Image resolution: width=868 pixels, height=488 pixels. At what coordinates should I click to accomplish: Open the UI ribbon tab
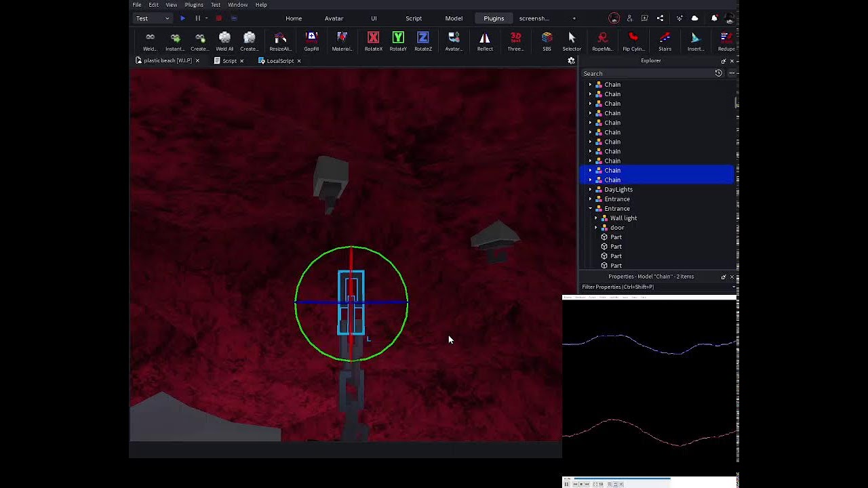coord(374,18)
